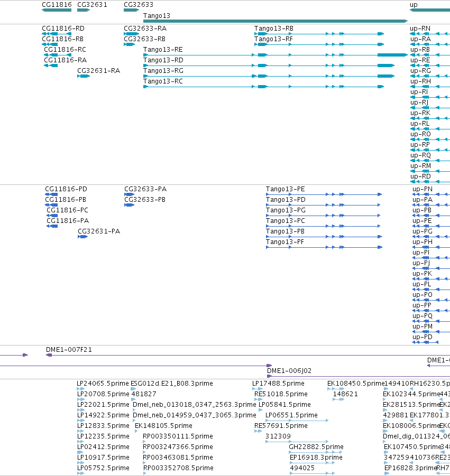Select transcript Tango13-RF
The width and height of the screenshot is (450, 476).
coord(273,39)
